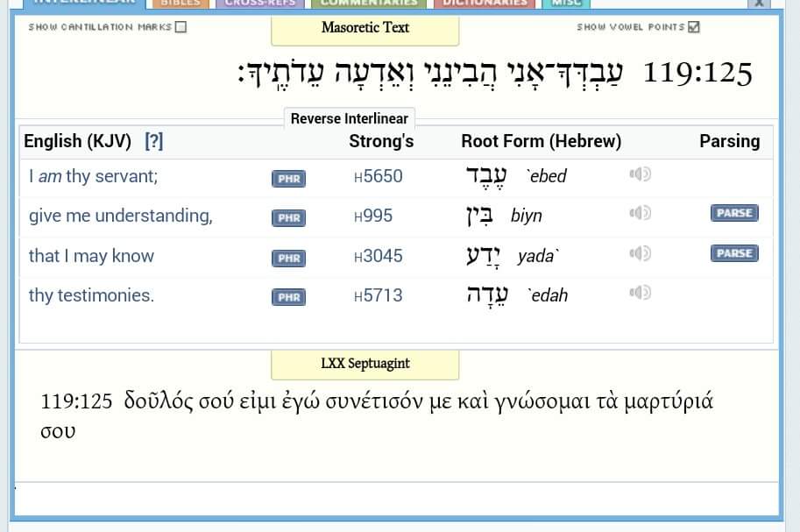Click PHR icon for 'that I may know'
This screenshot has width=800, height=532.
pos(288,258)
